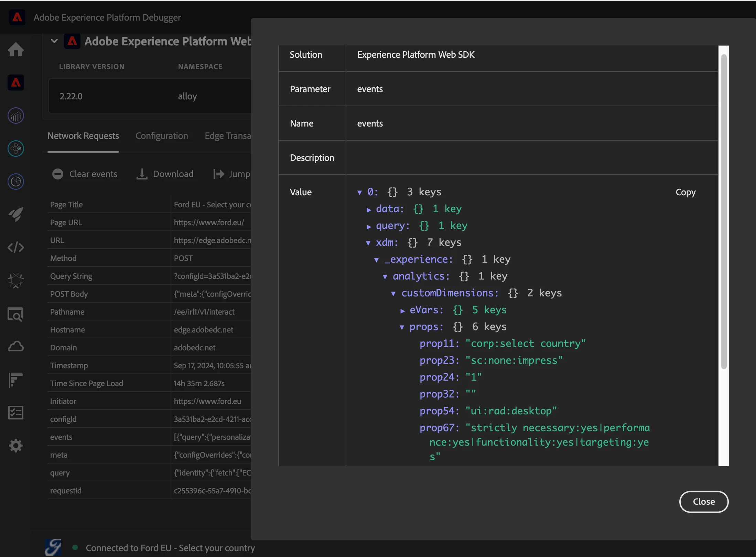Expand the query object node
Image resolution: width=756 pixels, height=557 pixels.
click(369, 226)
